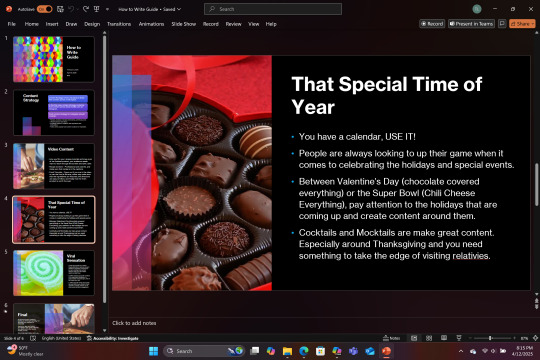
Task: Open Customize Quick Access Toolbar dropdown
Action: [107, 9]
